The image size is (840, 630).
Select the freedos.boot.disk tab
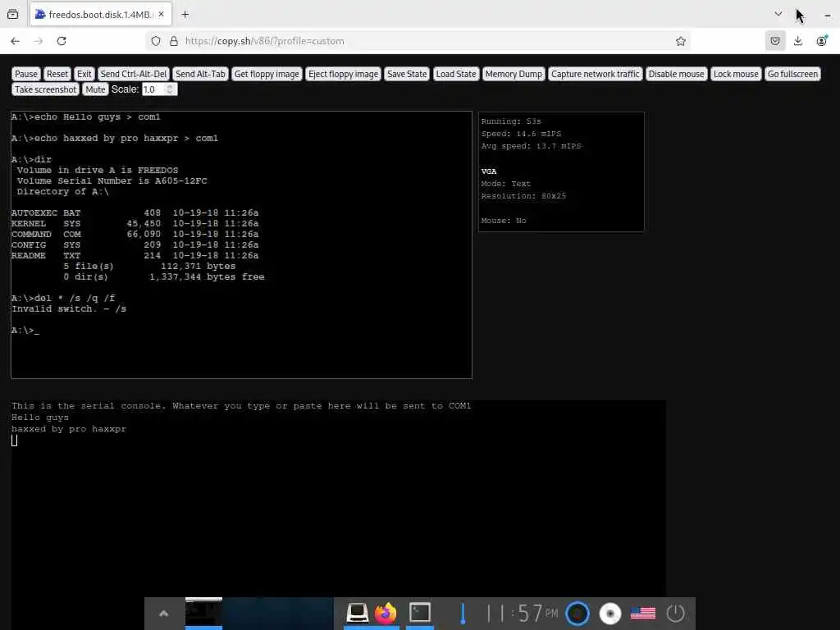(101, 15)
